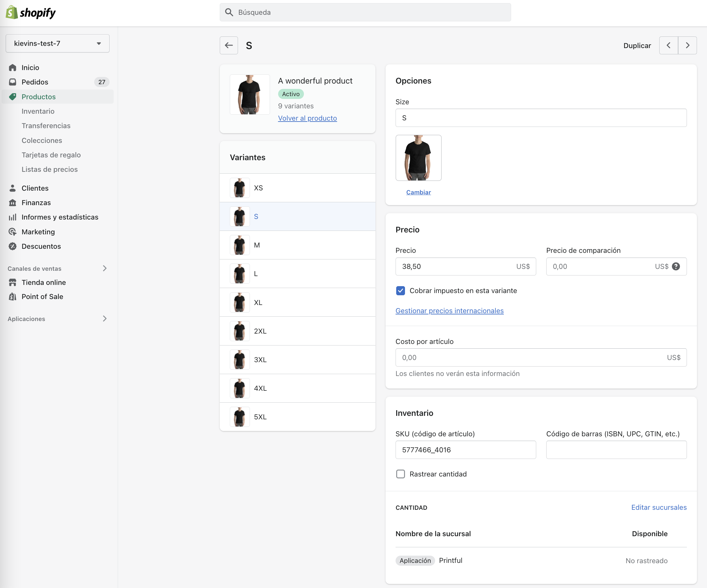Open Inventario submenu item
Viewport: 707px width, 588px height.
click(x=38, y=112)
